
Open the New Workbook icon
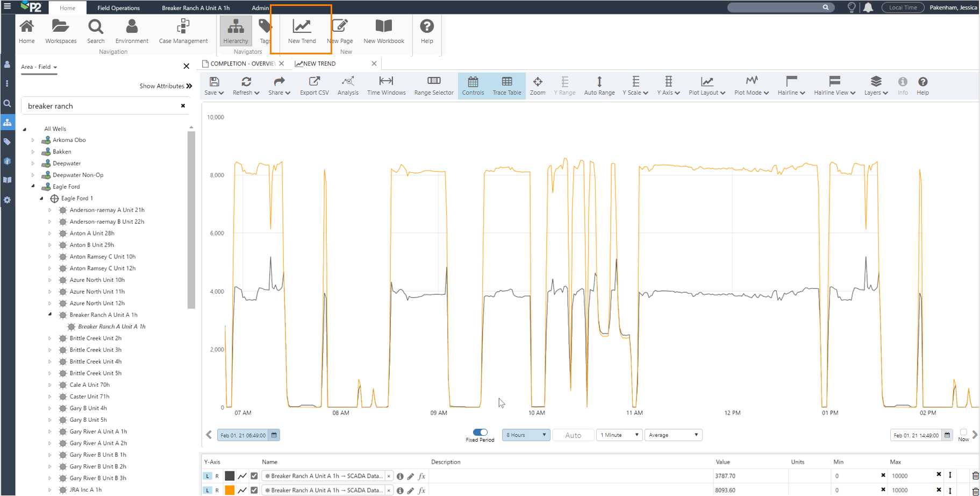pos(383,31)
